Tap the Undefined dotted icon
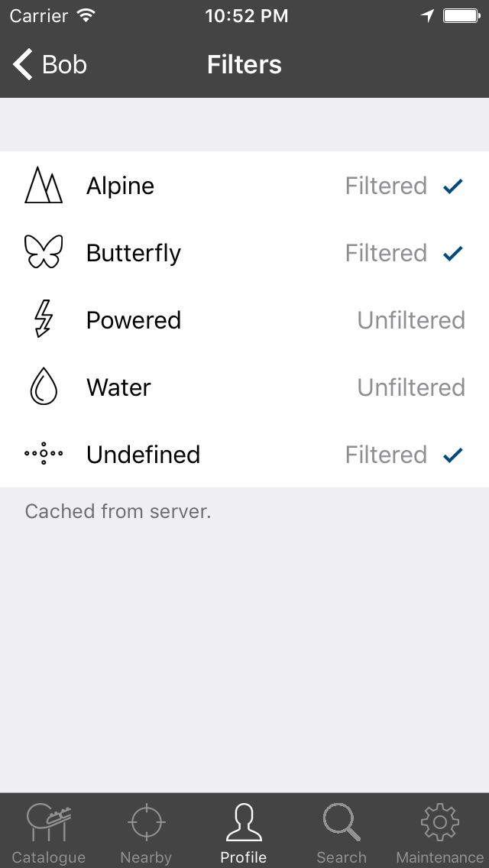 click(44, 454)
